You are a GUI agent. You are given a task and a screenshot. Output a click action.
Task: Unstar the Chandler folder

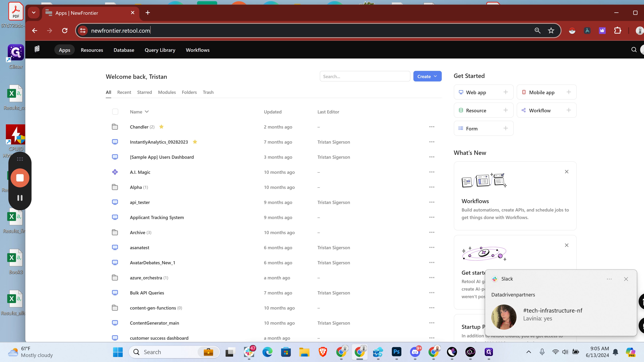pyautogui.click(x=162, y=127)
